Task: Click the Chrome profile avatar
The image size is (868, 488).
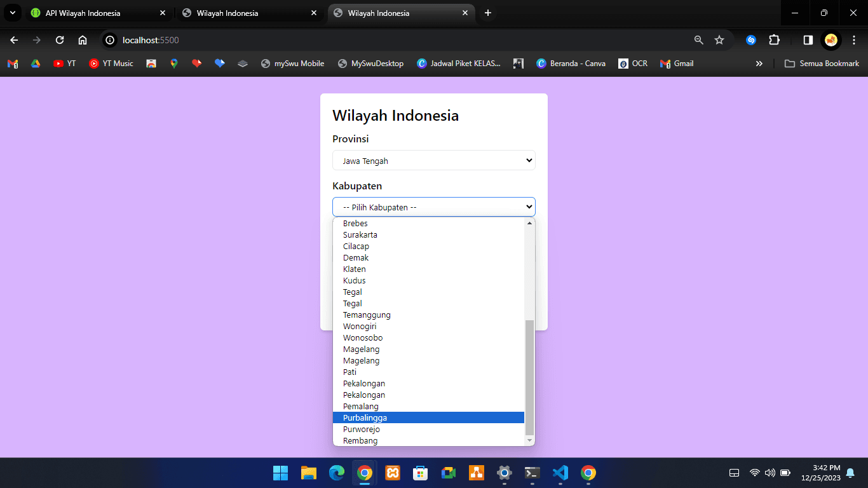Action: point(831,39)
